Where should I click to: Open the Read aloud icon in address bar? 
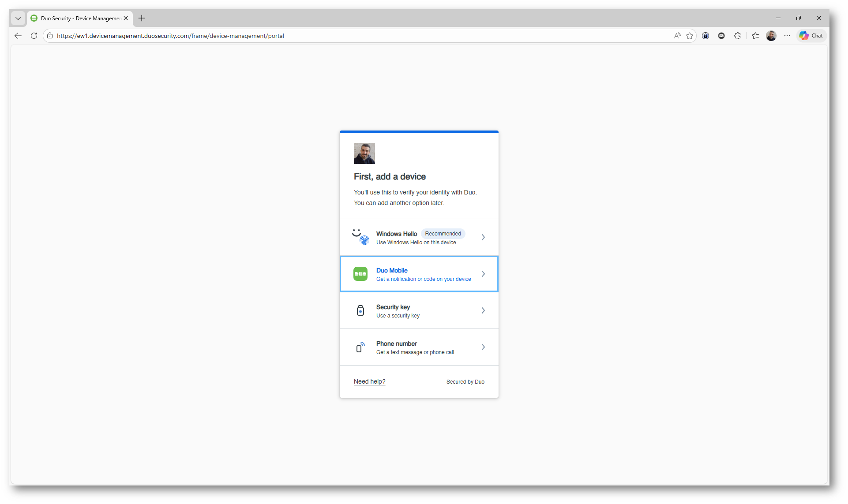click(677, 36)
